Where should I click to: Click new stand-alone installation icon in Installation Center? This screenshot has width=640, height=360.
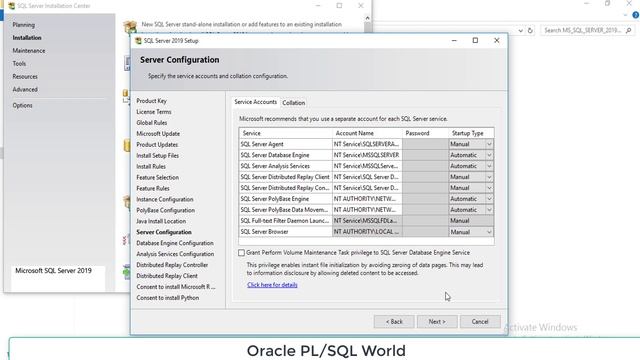pos(130,27)
